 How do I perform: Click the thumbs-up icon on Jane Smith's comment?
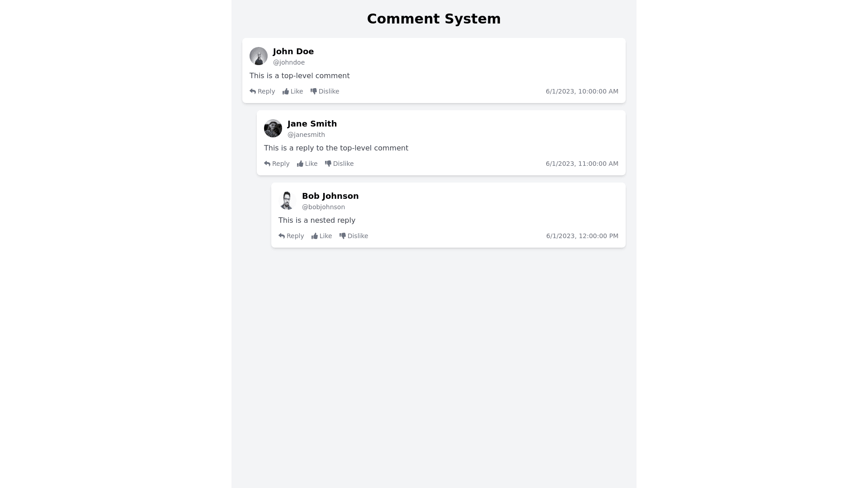click(x=300, y=164)
